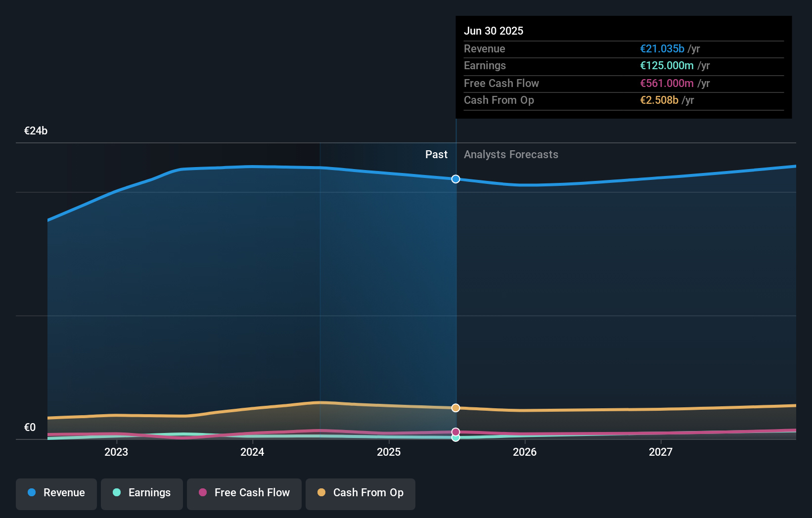Click the 2026 x-axis label

click(x=525, y=452)
